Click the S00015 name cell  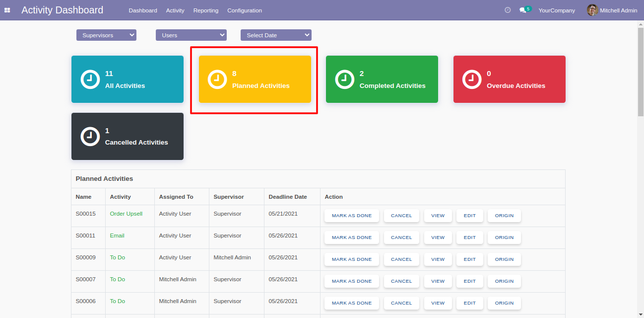coord(88,216)
